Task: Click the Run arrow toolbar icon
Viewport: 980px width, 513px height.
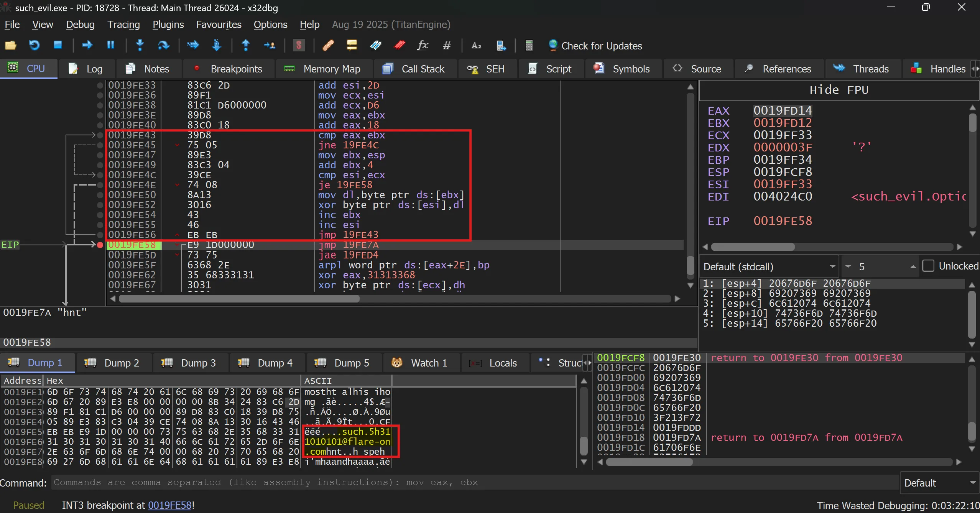Action: pos(87,46)
